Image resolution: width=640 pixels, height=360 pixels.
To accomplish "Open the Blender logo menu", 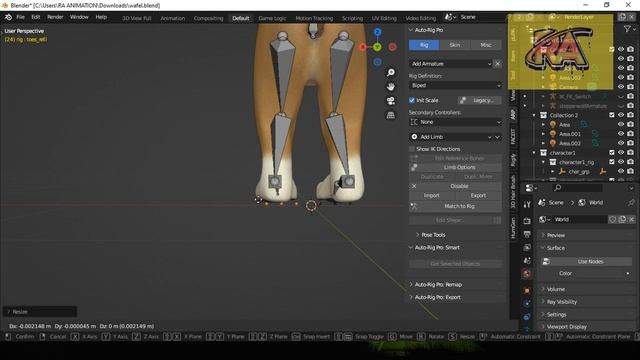I will (x=8, y=17).
